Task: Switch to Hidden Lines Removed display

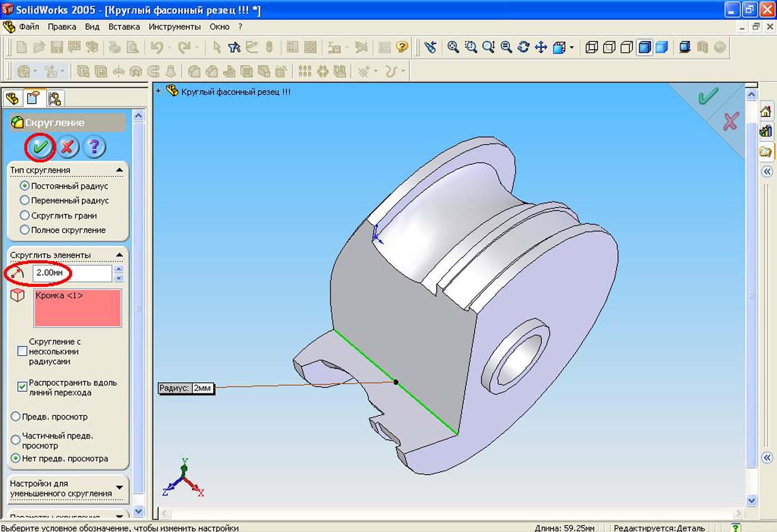Action: pyautogui.click(x=627, y=47)
